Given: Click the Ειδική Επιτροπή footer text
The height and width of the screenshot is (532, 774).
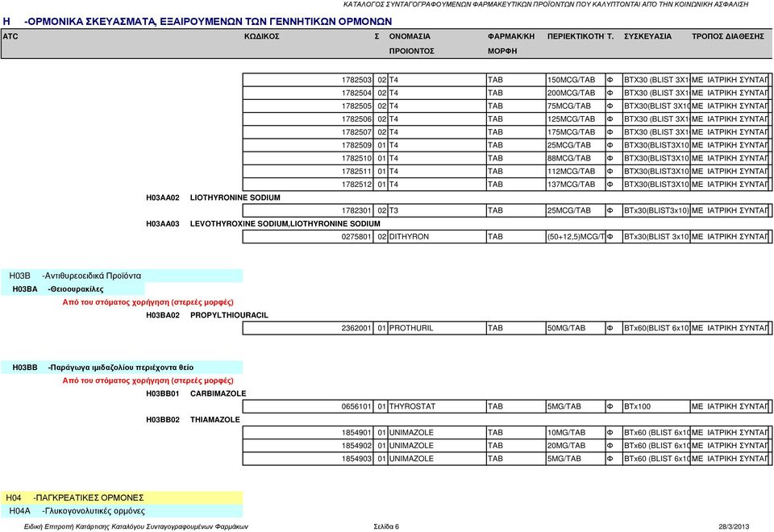Looking at the screenshot, I should tap(135, 527).
